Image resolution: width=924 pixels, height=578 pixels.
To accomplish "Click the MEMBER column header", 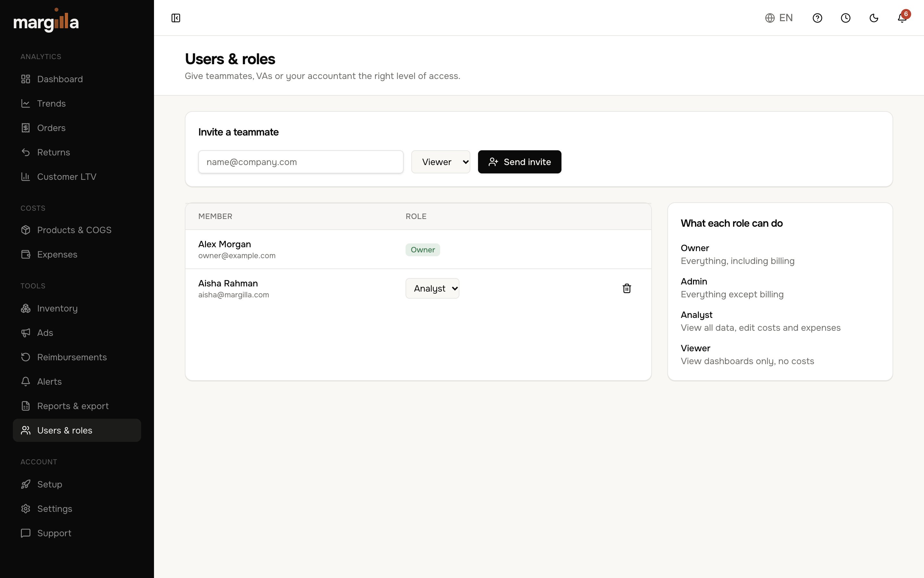I will [x=215, y=216].
